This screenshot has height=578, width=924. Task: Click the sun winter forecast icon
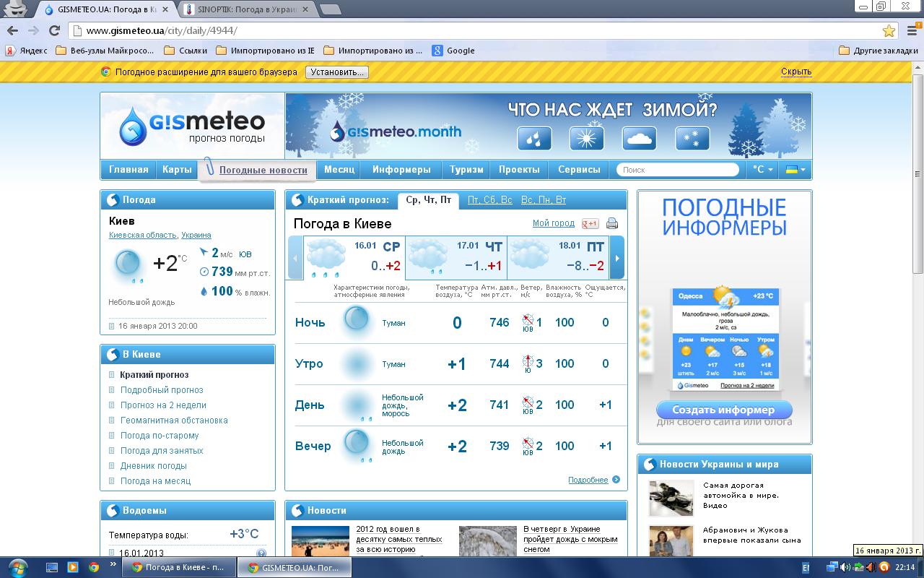click(587, 138)
